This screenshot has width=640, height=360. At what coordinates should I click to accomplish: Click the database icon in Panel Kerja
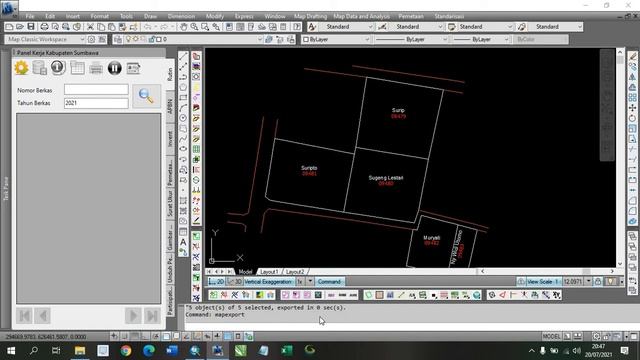click(x=40, y=68)
